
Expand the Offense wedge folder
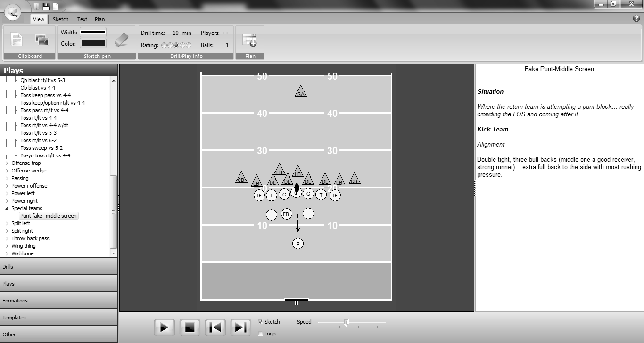[x=7, y=171]
